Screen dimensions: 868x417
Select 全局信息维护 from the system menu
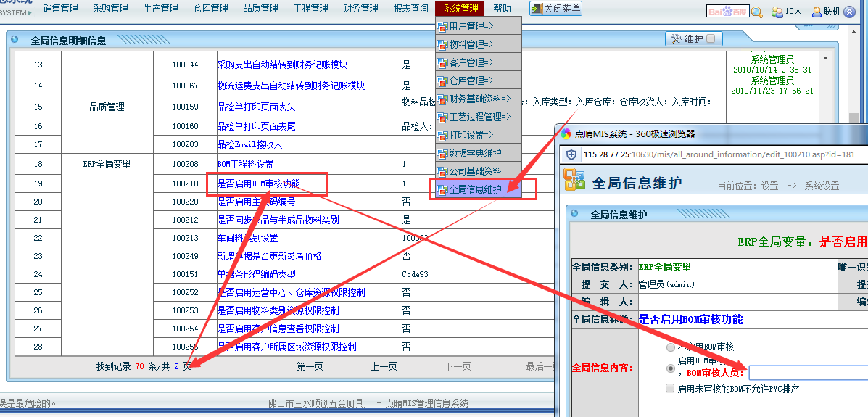coord(475,189)
